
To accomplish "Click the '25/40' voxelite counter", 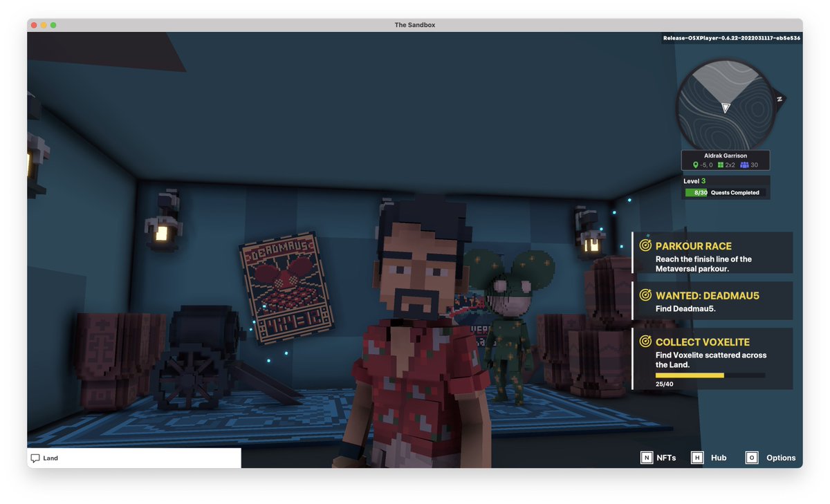I will coord(664,384).
